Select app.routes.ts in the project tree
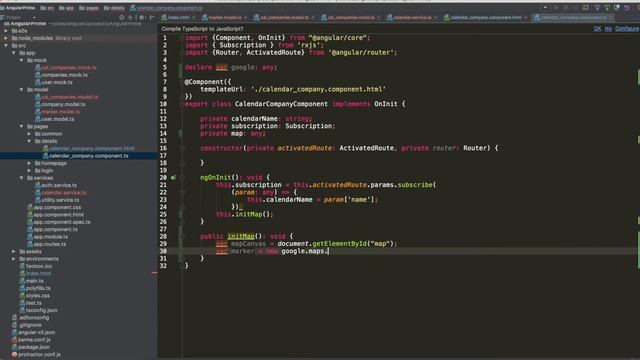Viewport: 640px width, 360px height. (49, 244)
